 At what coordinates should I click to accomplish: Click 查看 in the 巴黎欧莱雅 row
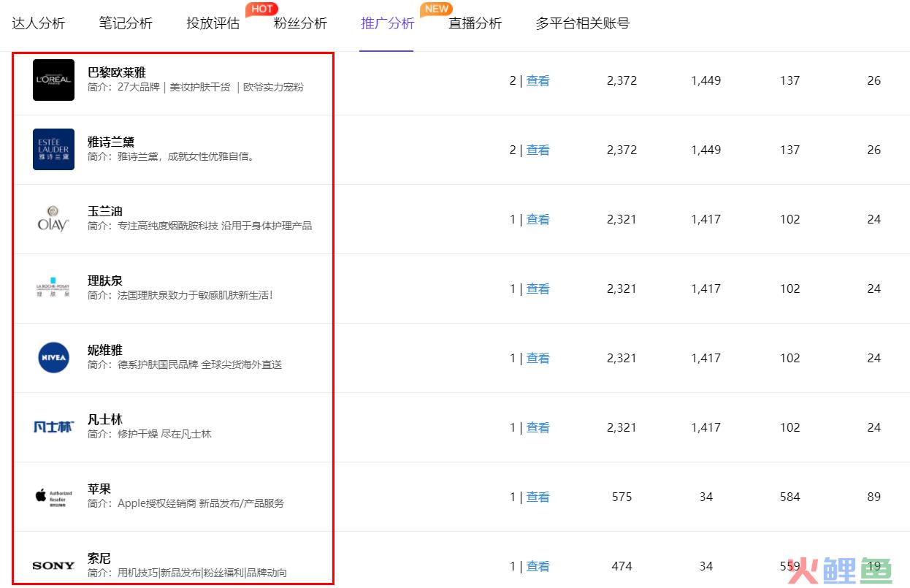[x=538, y=80]
